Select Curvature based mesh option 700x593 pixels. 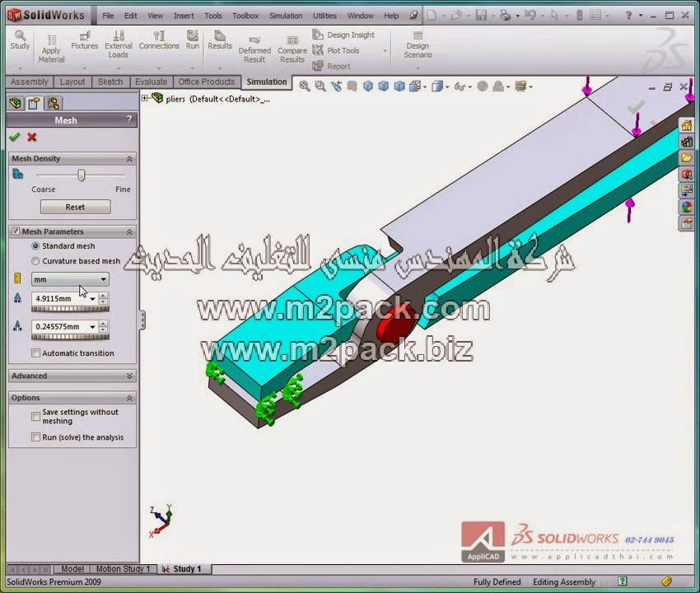[35, 261]
